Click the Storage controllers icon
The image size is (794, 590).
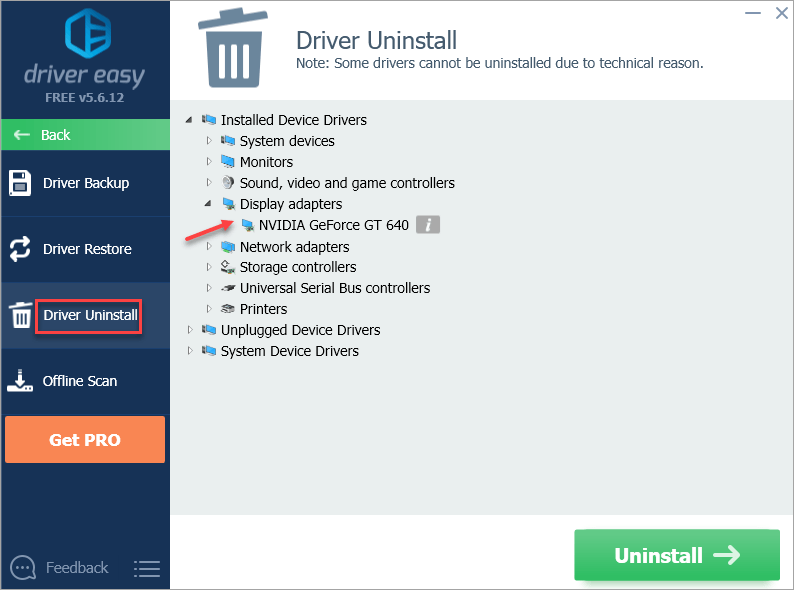click(x=228, y=267)
